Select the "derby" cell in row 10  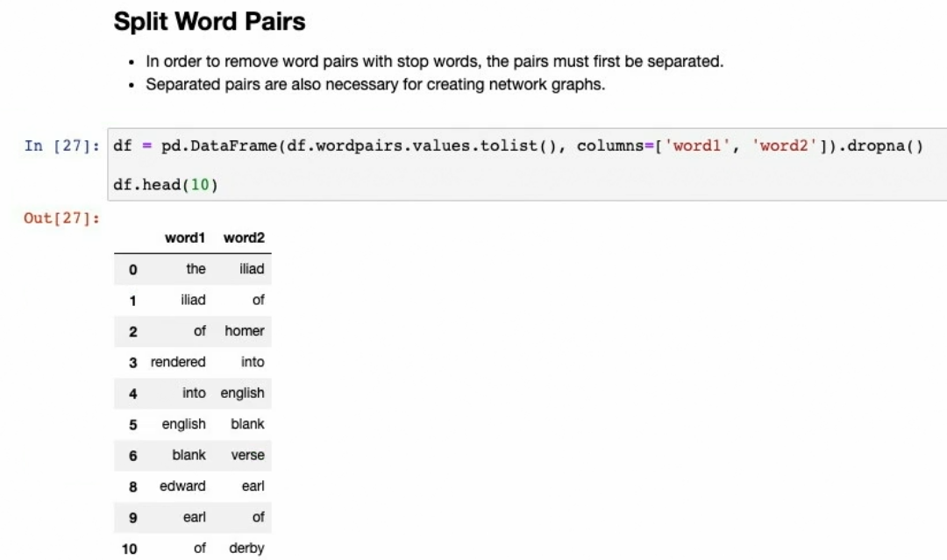click(x=246, y=548)
